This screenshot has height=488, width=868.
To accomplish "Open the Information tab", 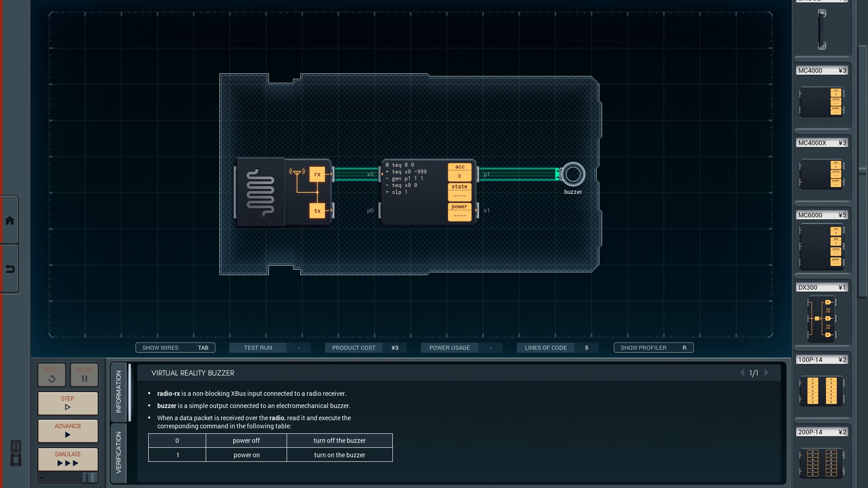I will click(x=118, y=391).
